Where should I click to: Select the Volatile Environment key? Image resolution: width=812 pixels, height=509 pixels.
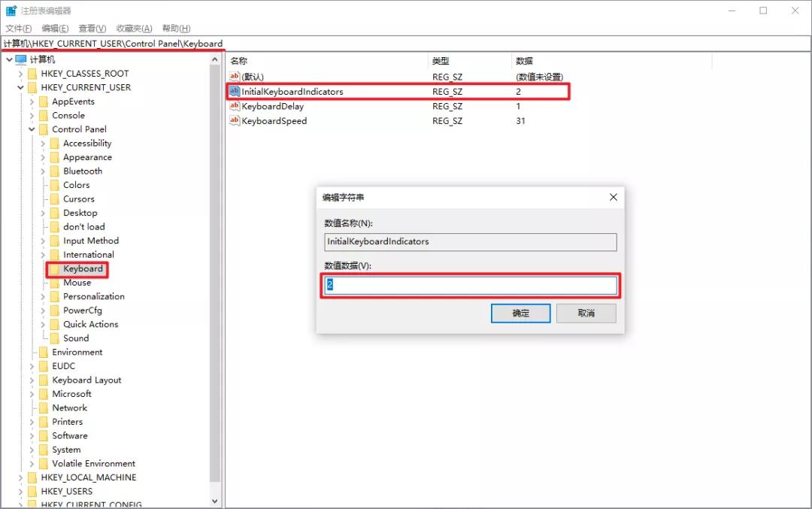tap(93, 463)
